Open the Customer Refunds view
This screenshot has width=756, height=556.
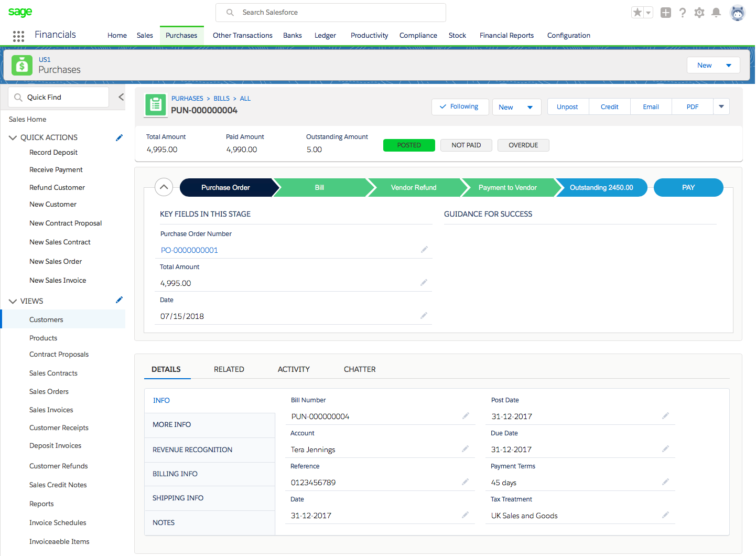pyautogui.click(x=59, y=466)
